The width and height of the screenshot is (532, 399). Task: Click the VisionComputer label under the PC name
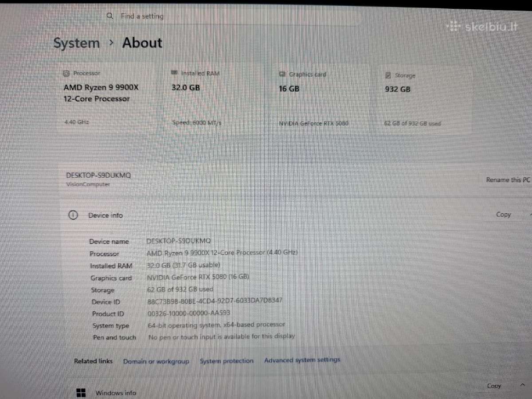click(88, 184)
